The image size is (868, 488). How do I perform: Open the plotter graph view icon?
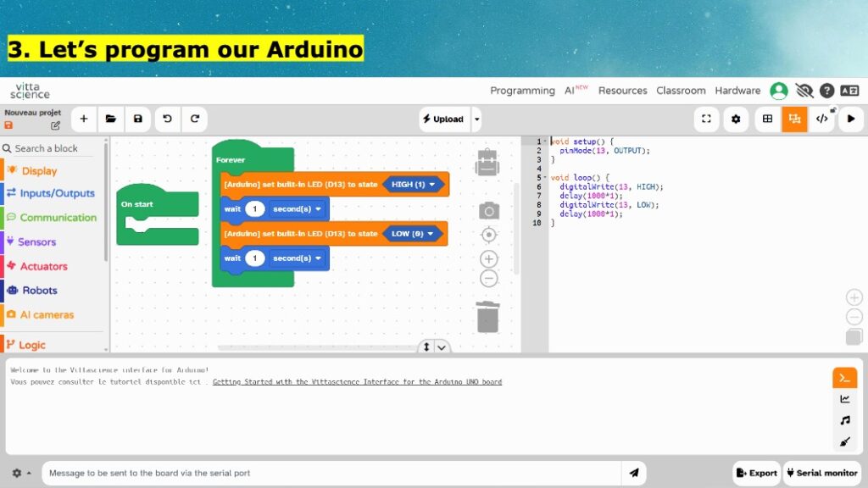pyautogui.click(x=844, y=399)
